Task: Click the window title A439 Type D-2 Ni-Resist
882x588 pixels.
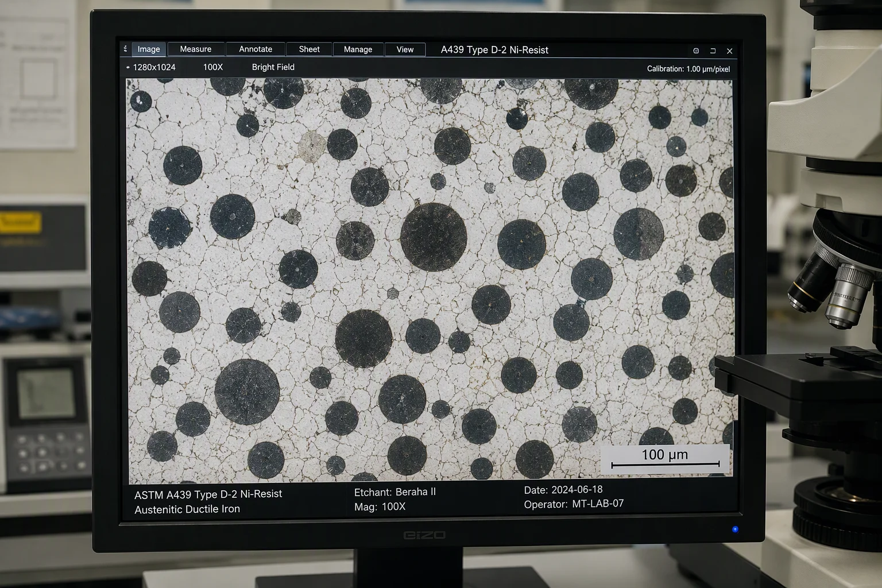Action: [494, 50]
